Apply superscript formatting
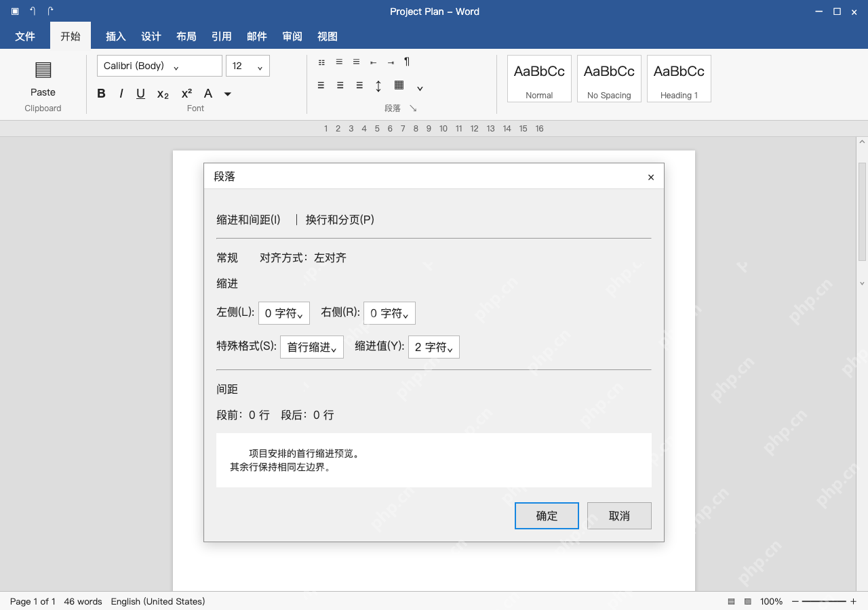 tap(186, 94)
